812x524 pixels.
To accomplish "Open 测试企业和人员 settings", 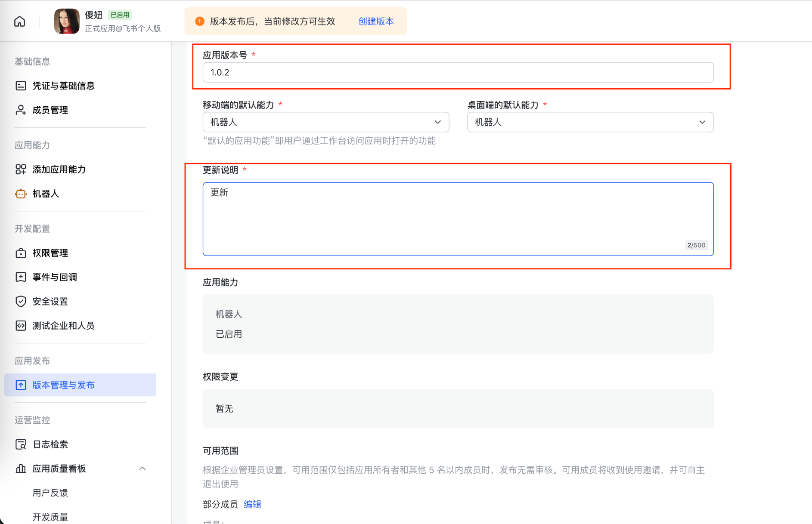I will pos(21,326).
